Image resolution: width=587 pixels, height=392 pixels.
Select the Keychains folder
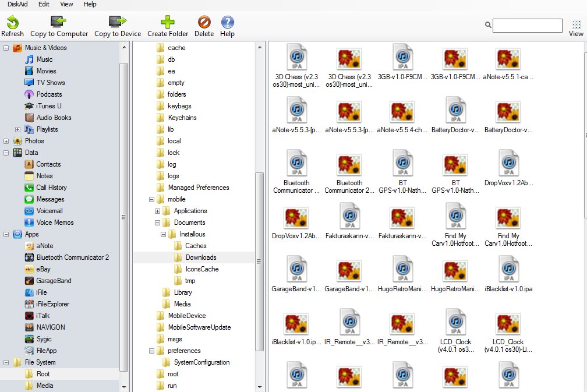tap(182, 117)
